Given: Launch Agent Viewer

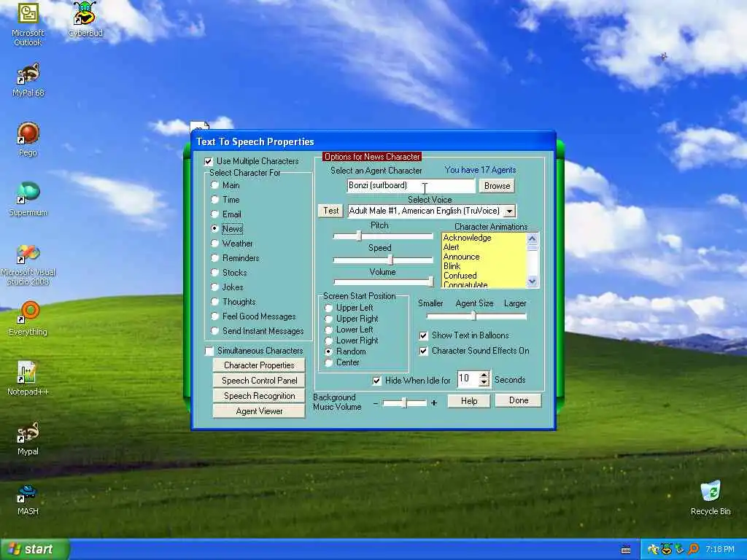Looking at the screenshot, I should pos(259,411).
